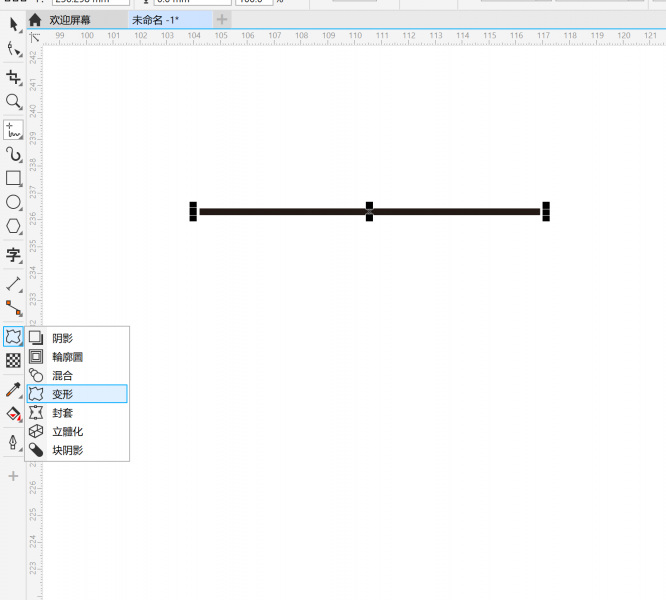Choose the Outline Pen tool

click(x=14, y=442)
